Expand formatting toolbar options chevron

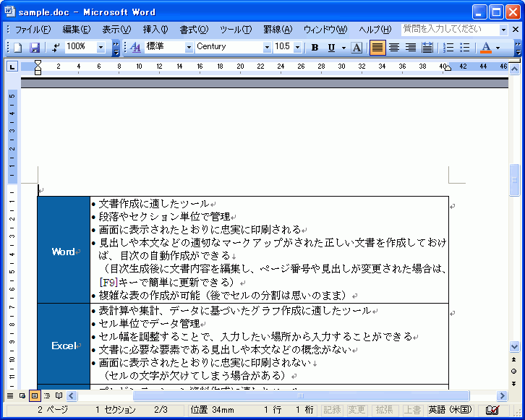(x=518, y=48)
